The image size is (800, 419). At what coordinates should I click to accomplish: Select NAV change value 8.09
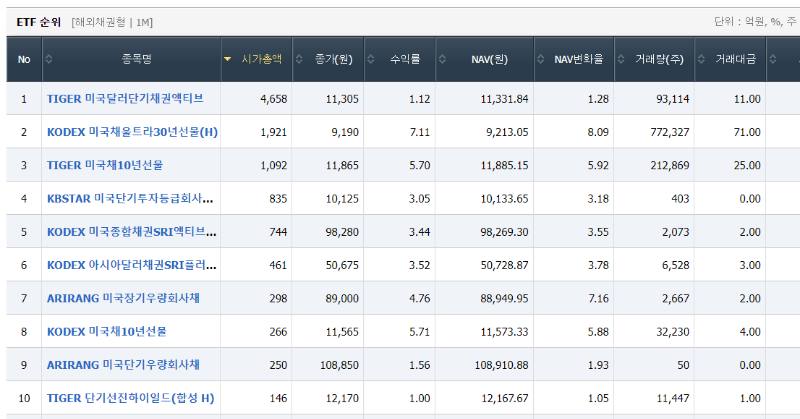point(598,132)
